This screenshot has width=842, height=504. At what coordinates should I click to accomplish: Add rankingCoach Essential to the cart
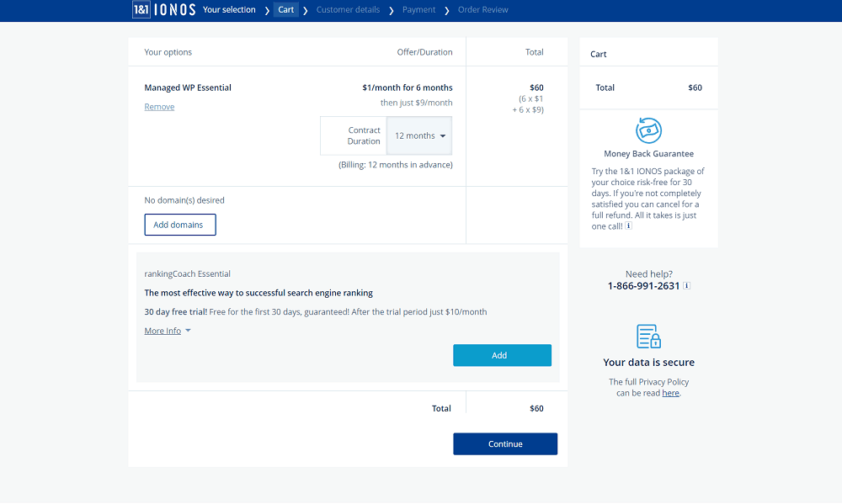point(502,355)
